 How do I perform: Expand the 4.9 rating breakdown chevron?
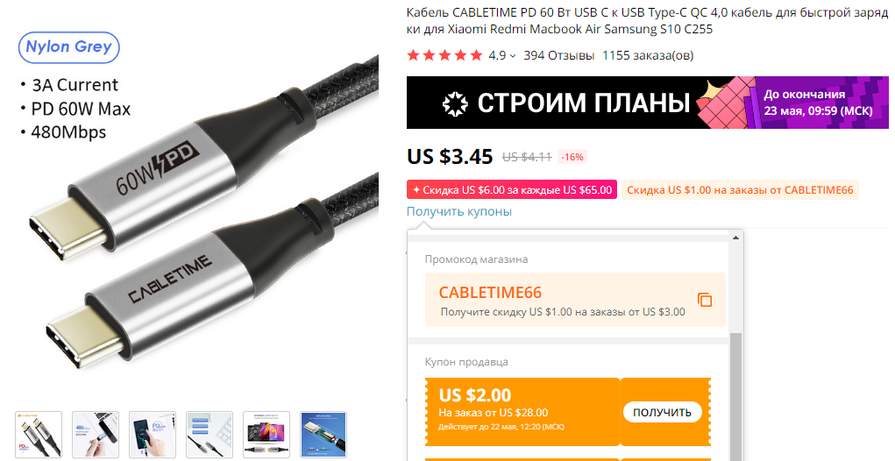(x=513, y=56)
